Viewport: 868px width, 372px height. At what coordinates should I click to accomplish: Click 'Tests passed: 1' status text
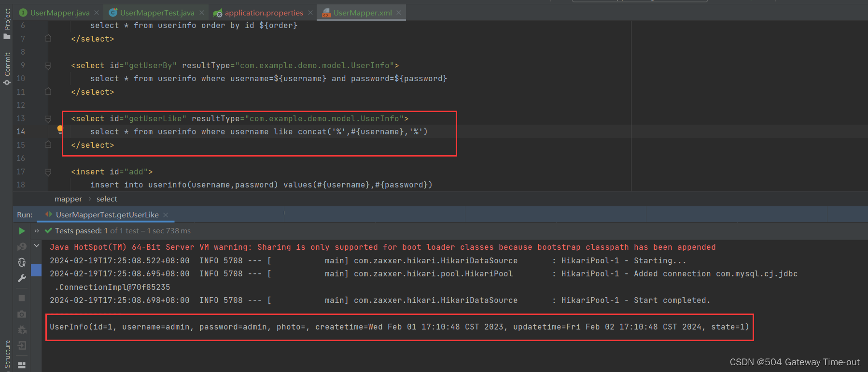pyautogui.click(x=81, y=231)
